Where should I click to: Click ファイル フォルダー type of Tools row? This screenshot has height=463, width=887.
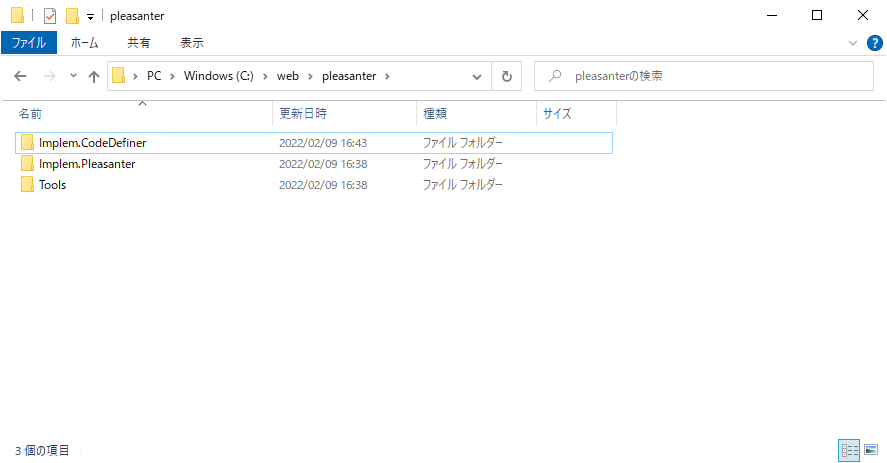[463, 185]
